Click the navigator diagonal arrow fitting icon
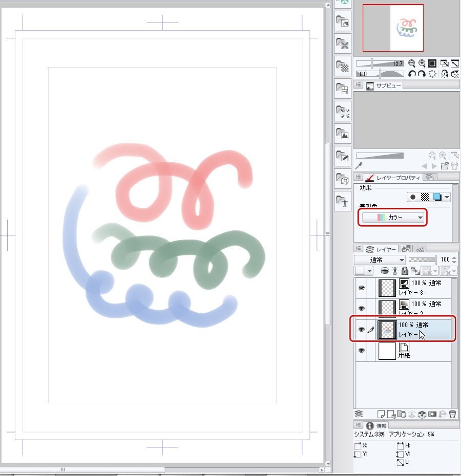Image resolution: width=461 pixels, height=476 pixels. 455,63
